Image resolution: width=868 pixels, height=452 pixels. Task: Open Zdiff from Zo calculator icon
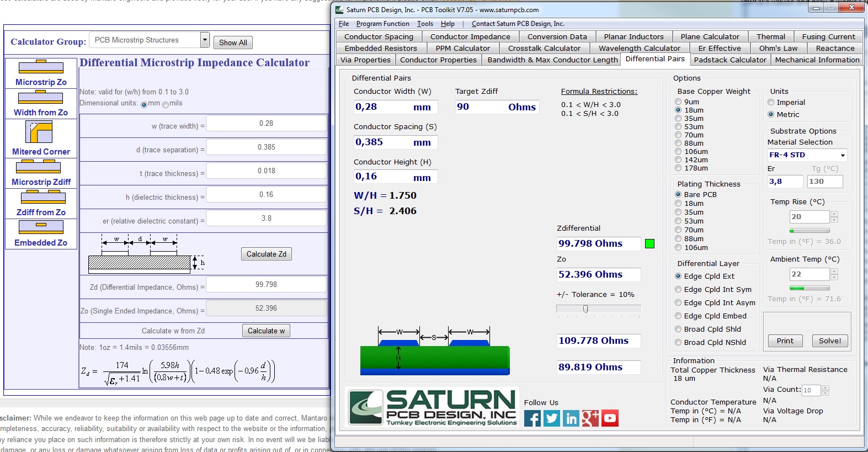[42, 197]
